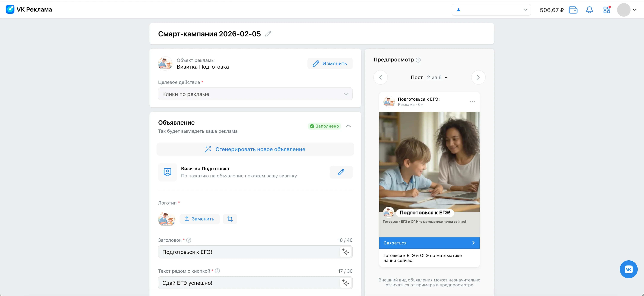Open the Пост 2 из 6 preview selector

(429, 77)
